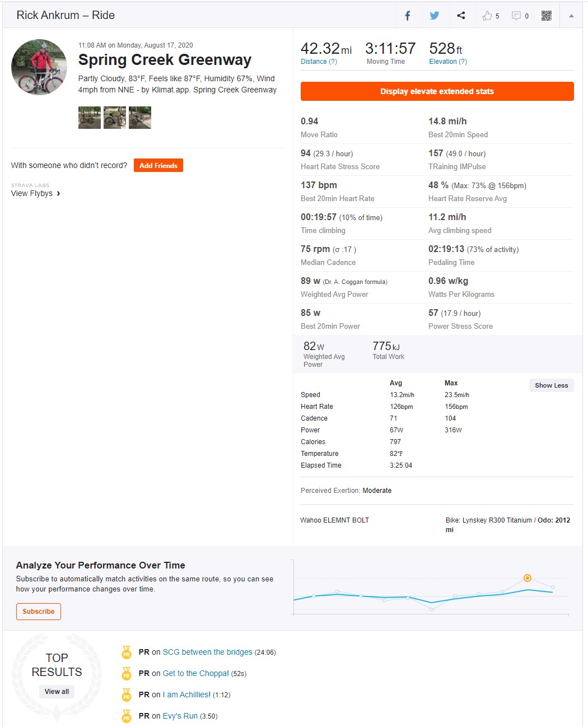Viewport: 588px width, 727px height.
Task: Expand View Flybys chevron
Action: click(x=58, y=194)
